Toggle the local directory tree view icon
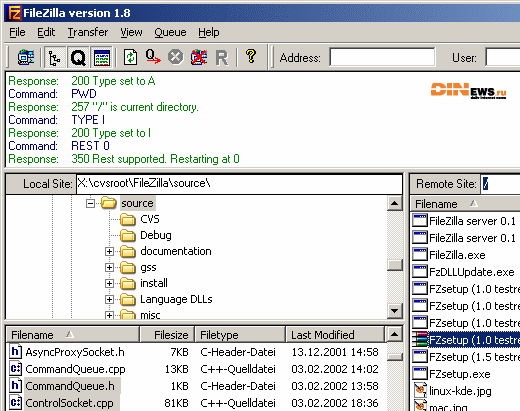Image resolution: width=520 pixels, height=411 pixels. coord(54,58)
